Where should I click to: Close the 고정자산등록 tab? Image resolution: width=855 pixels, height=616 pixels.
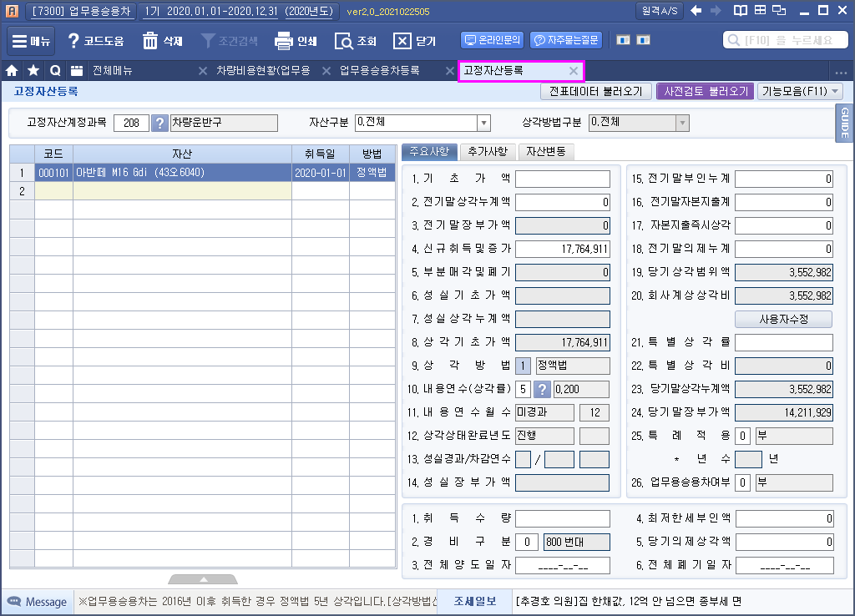point(573,71)
